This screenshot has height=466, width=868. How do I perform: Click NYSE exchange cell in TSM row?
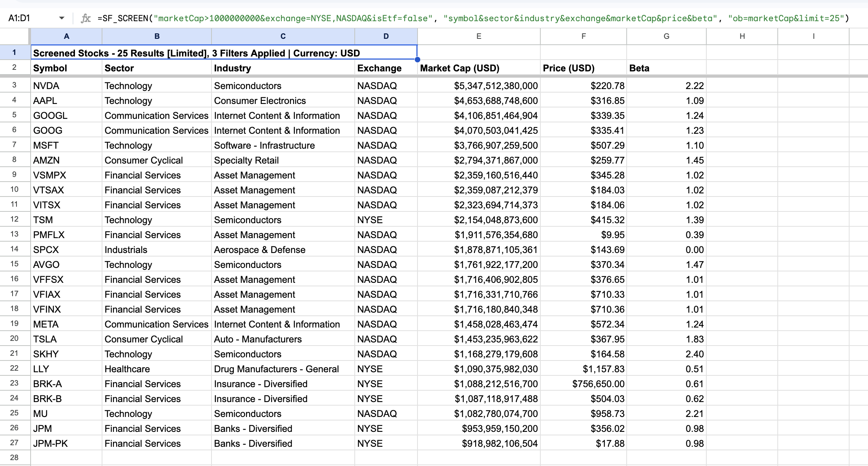[386, 220]
